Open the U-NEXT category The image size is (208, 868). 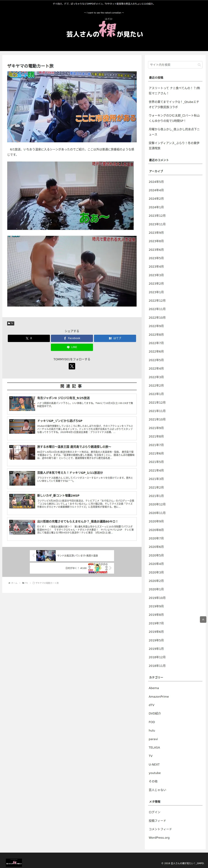tap(154, 765)
